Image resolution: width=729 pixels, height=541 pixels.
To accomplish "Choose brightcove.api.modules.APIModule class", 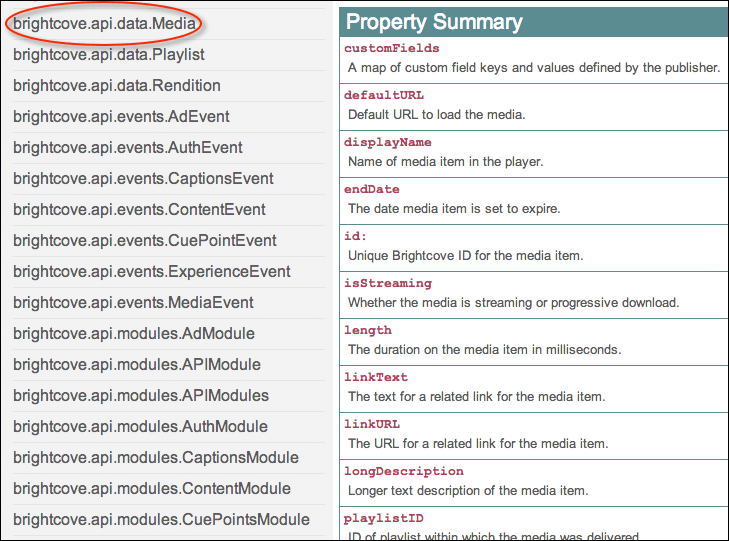I will point(137,364).
